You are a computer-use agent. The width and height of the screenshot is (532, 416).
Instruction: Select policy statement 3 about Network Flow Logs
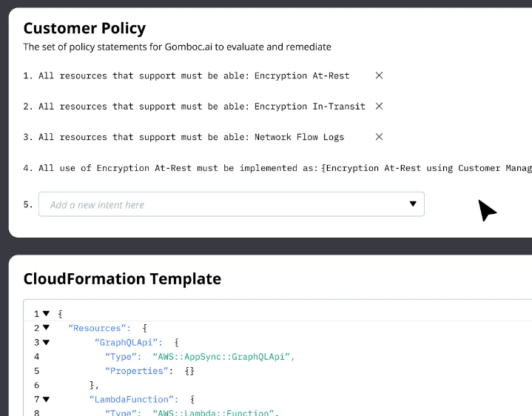189,137
